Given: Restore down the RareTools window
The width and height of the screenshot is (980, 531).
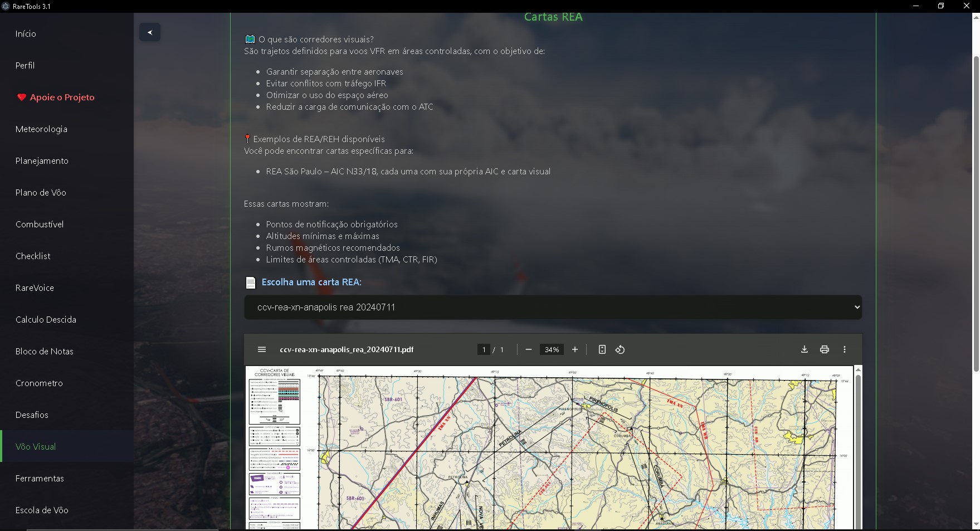Looking at the screenshot, I should click(941, 6).
